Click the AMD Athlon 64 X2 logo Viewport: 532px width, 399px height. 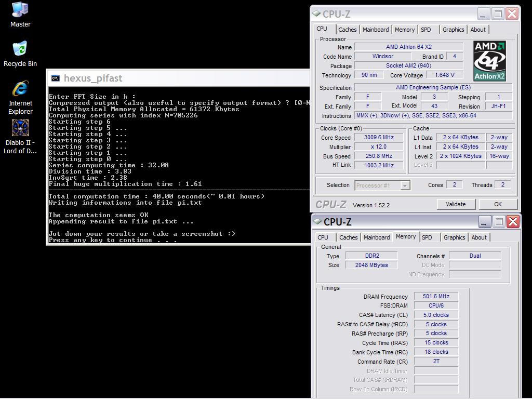coord(489,61)
